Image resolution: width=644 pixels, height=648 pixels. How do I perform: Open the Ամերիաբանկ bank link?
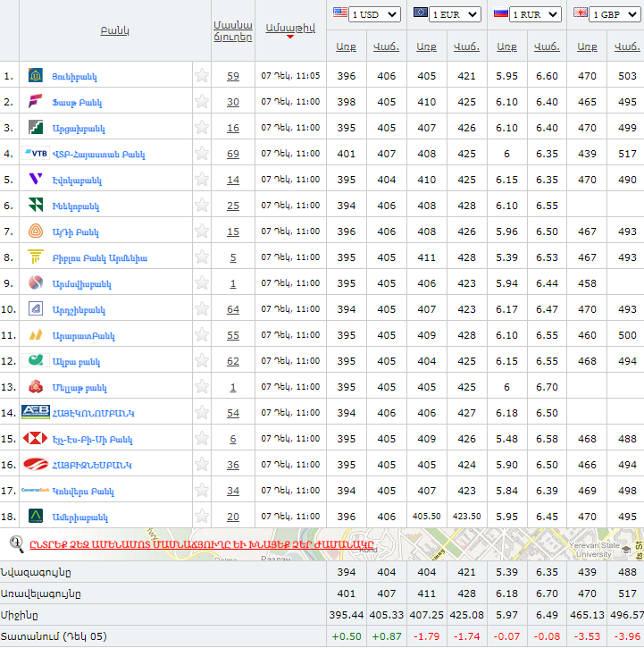pos(80,517)
